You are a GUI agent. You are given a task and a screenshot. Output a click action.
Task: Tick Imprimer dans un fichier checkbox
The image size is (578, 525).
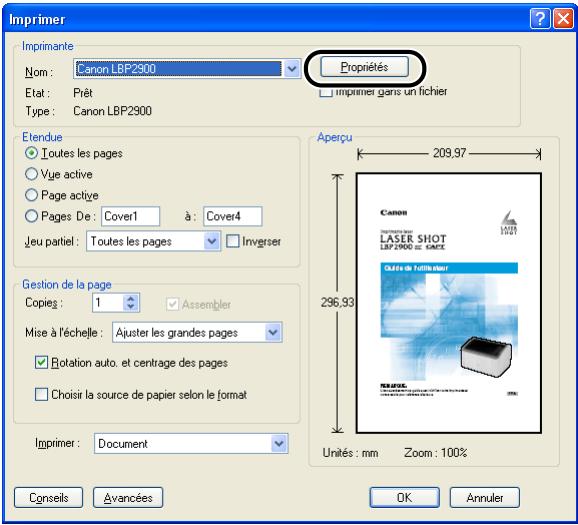(325, 92)
